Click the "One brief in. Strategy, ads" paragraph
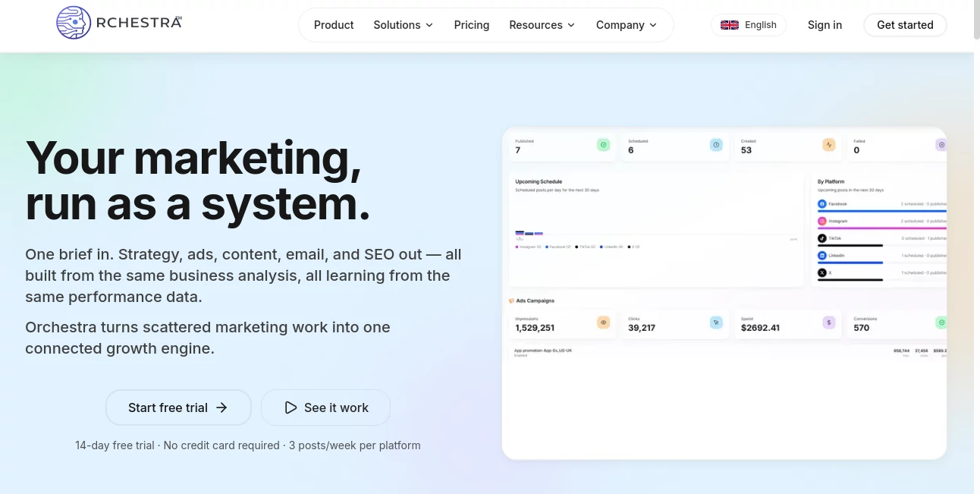Viewport: 980px width, 494px height. [x=243, y=275]
